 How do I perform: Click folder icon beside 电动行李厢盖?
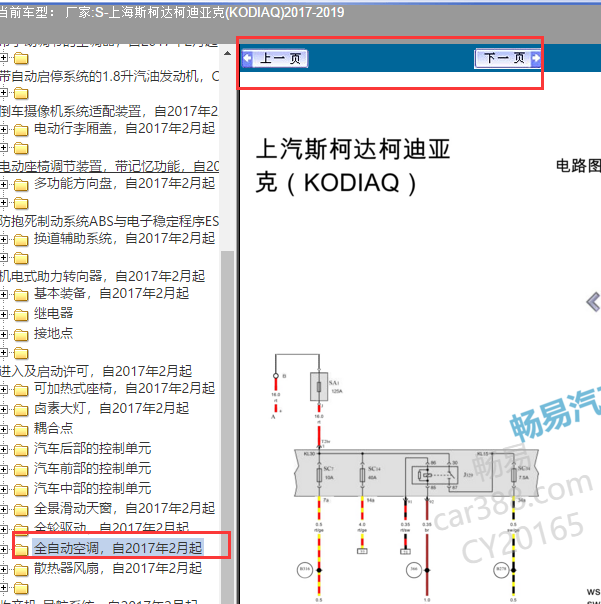coord(21,130)
